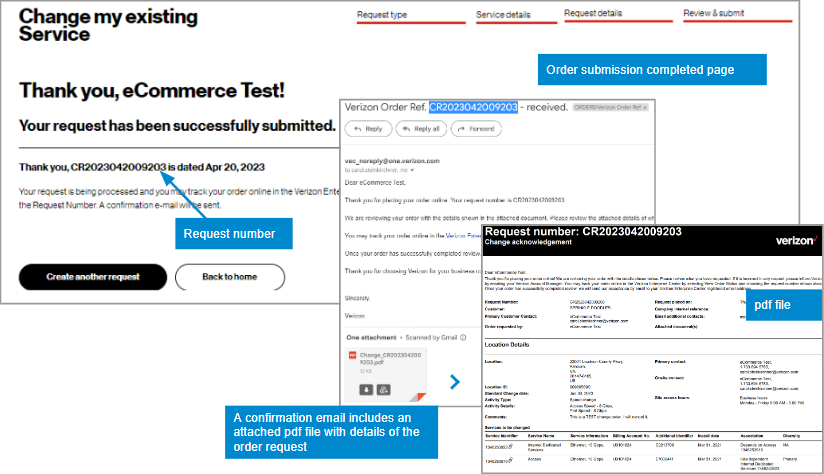Click the Verizon logo in the PDF header
Viewport: 824px width, 474px height.
796,241
